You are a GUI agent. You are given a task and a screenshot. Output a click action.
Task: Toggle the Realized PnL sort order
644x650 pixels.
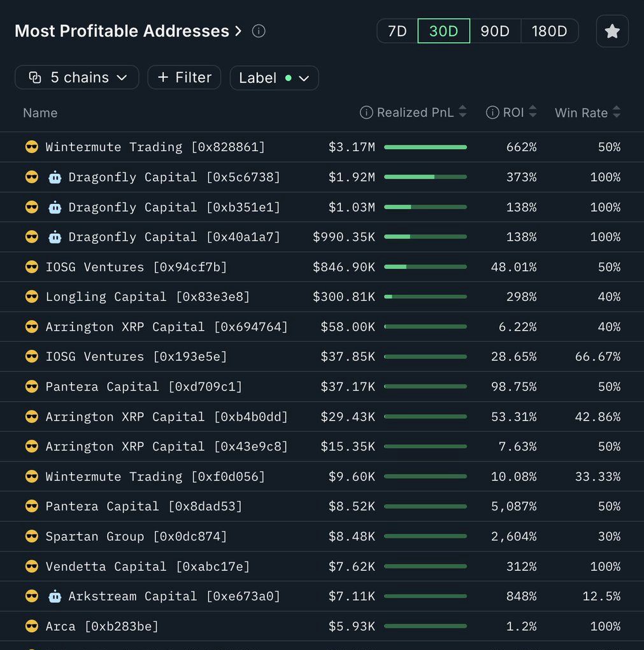point(464,112)
